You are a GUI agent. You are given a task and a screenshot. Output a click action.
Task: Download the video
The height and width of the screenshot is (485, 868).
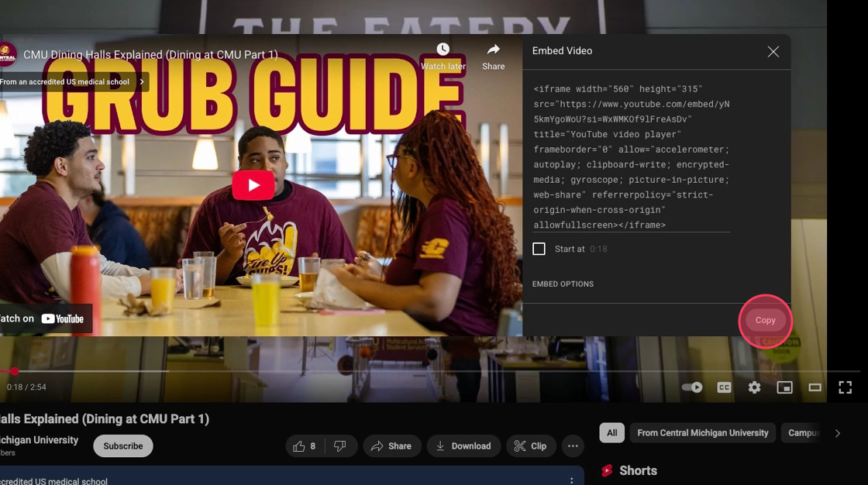[463, 445]
